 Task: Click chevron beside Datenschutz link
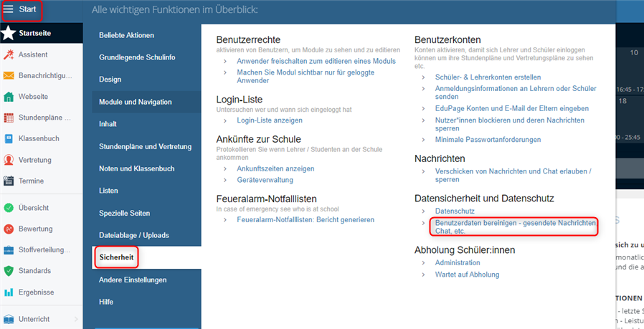click(424, 211)
